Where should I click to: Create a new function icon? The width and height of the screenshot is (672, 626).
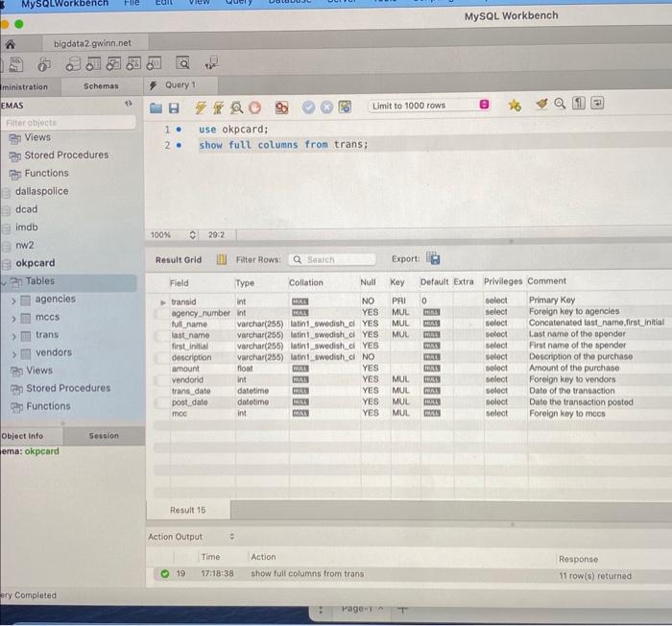154,63
